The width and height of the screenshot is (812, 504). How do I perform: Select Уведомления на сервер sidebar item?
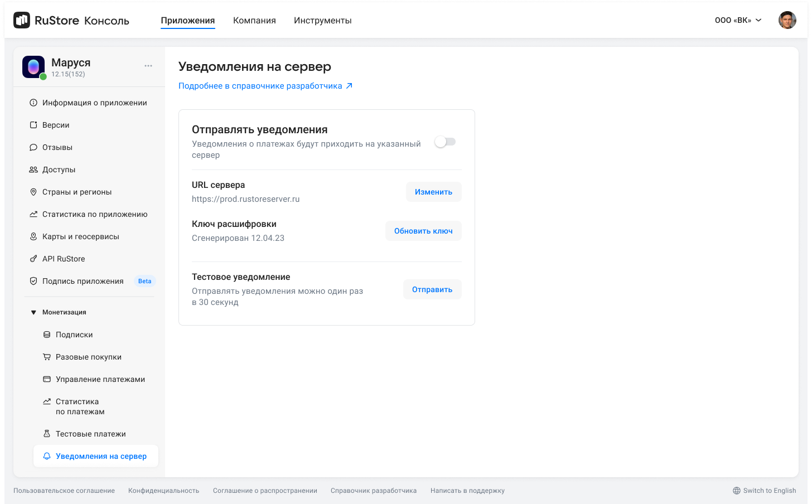pyautogui.click(x=96, y=456)
